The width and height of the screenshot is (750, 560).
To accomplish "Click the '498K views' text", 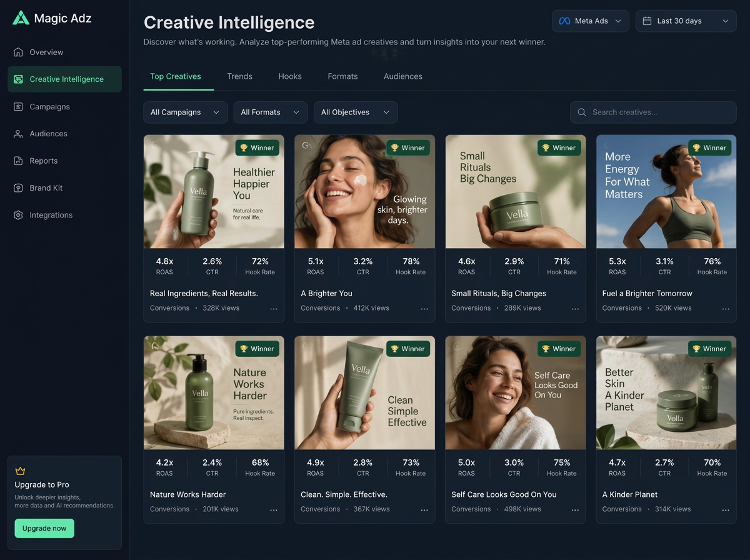I will (x=522, y=509).
